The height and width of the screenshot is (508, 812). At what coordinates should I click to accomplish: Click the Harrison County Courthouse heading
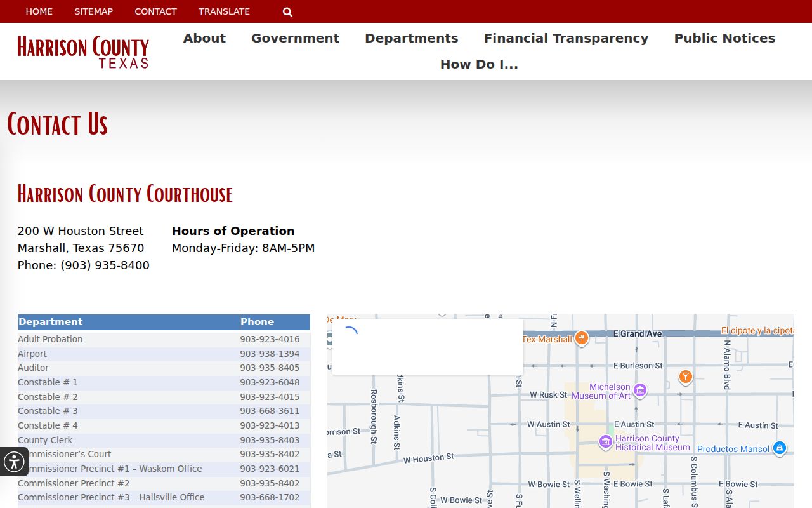tap(125, 194)
